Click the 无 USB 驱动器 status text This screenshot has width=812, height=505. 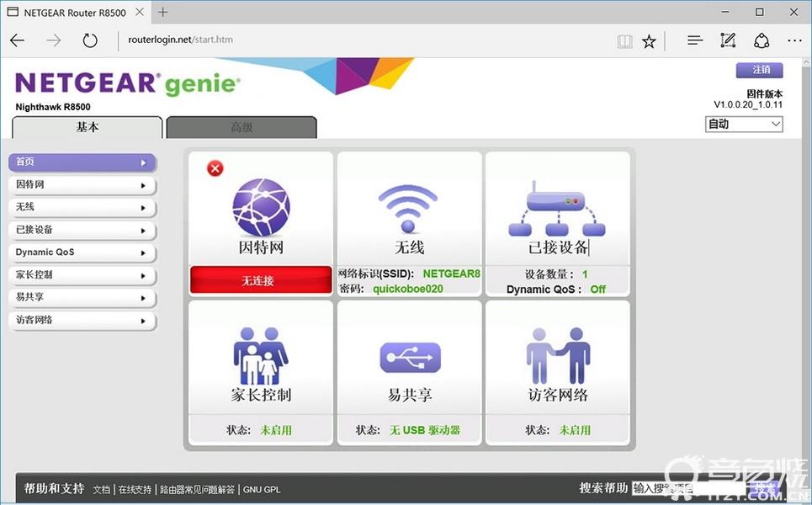425,430
